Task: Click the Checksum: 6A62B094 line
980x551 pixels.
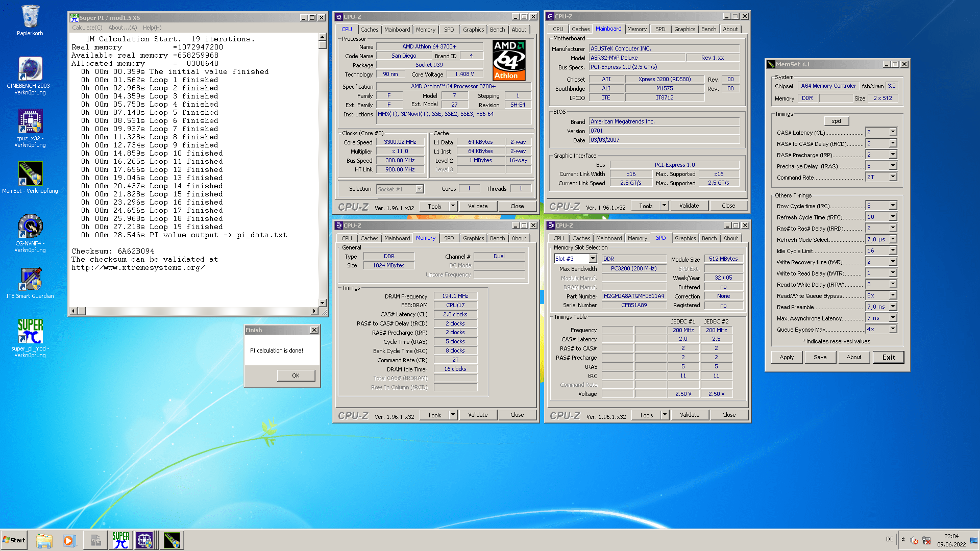Action: (113, 251)
